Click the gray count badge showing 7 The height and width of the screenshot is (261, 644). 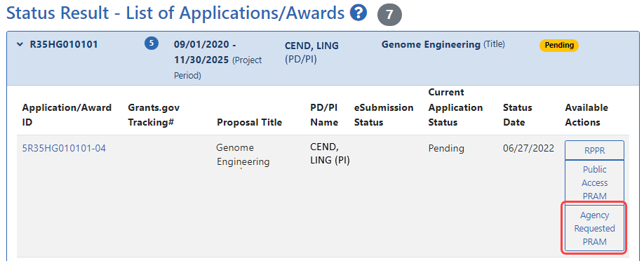click(x=389, y=15)
